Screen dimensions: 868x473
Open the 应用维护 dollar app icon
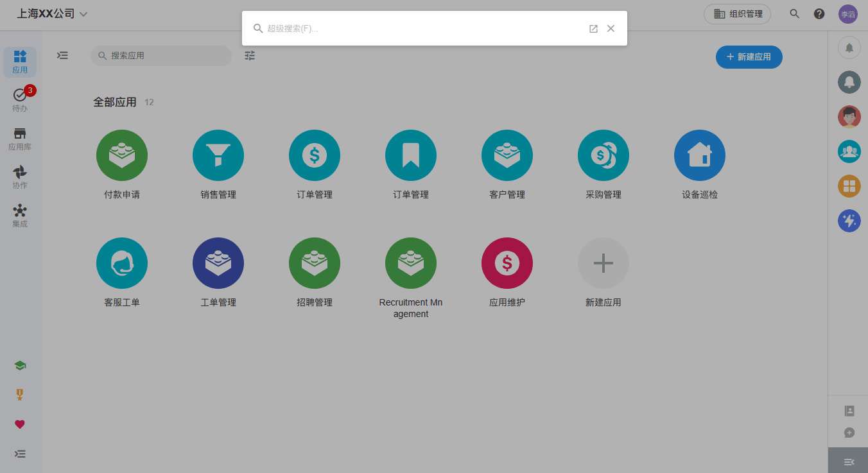(x=507, y=263)
